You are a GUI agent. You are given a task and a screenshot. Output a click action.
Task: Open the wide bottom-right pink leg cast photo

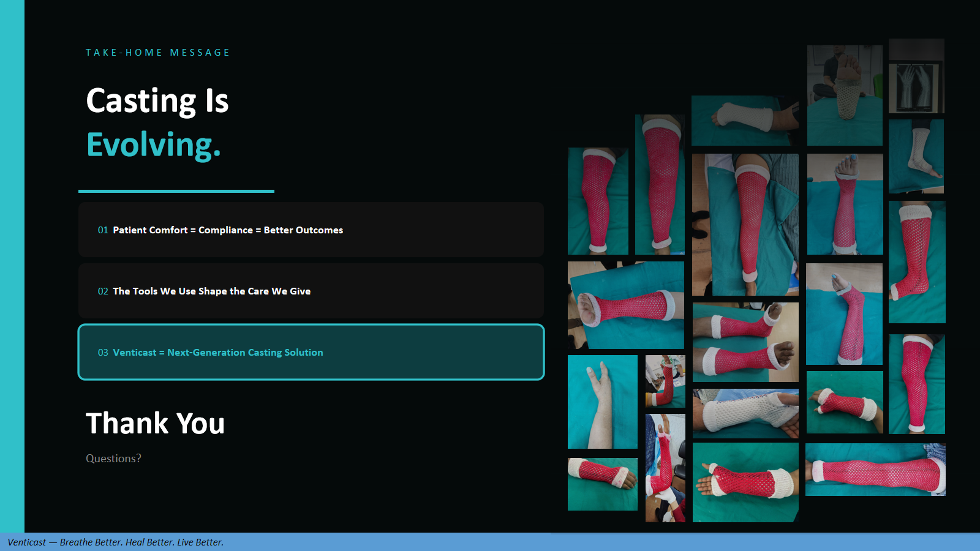point(875,470)
